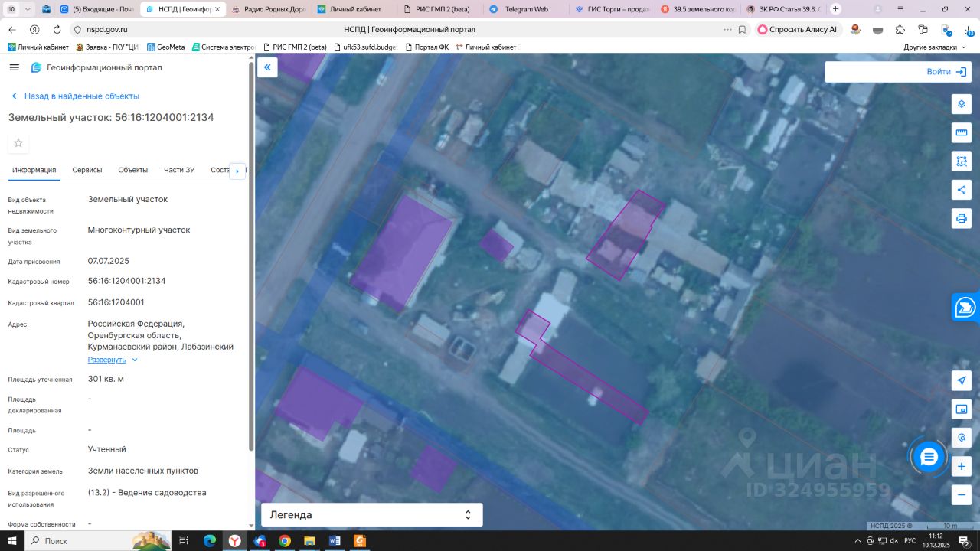980x551 pixels.
Task: Click the Геоинформационный портал logo
Action: [96, 67]
